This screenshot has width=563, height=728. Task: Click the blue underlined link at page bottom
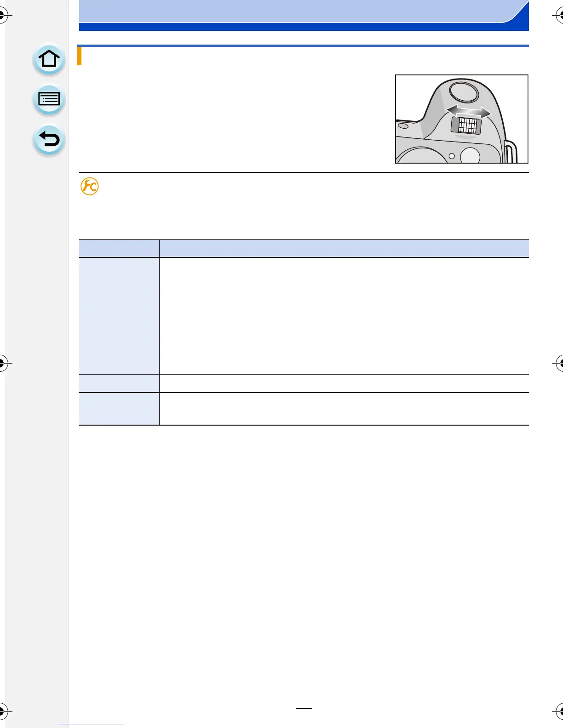[91, 724]
